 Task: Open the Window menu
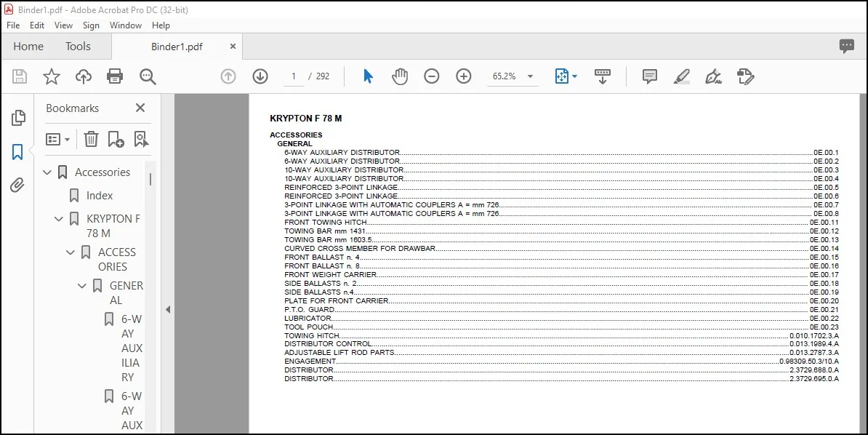coord(126,25)
